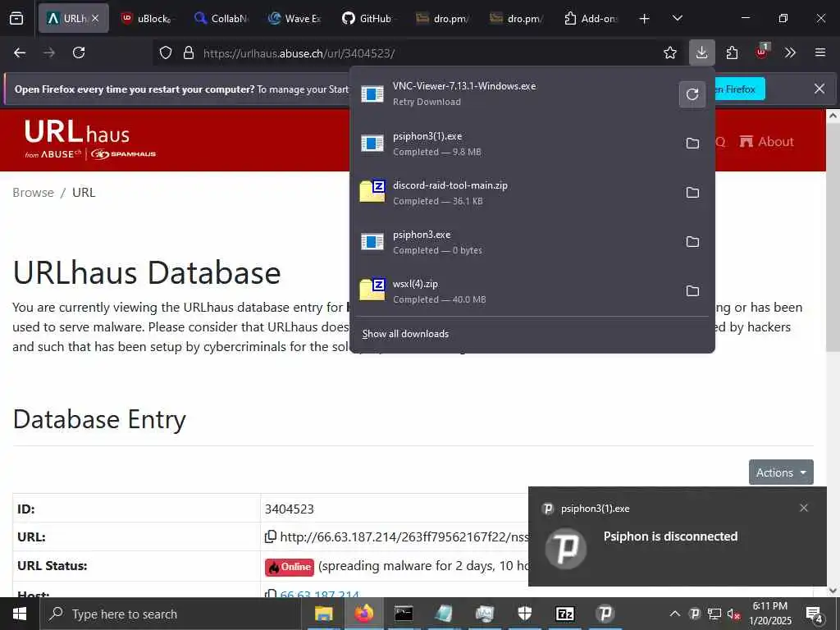Open Firefox View tab list icon
840x630 pixels.
[16, 19]
